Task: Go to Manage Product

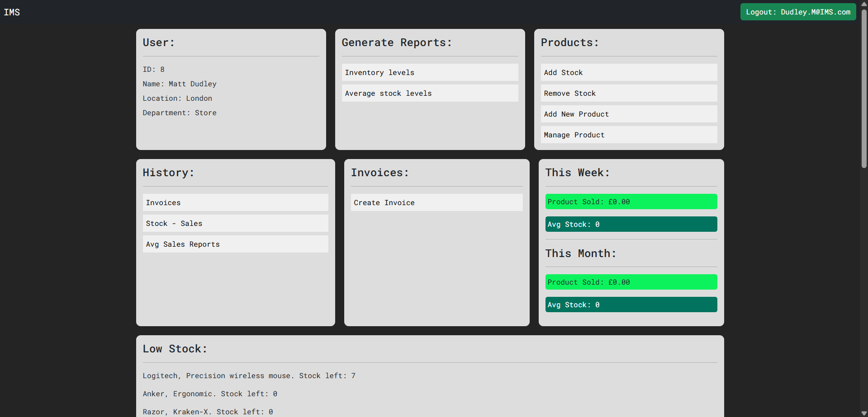Action: [x=629, y=135]
